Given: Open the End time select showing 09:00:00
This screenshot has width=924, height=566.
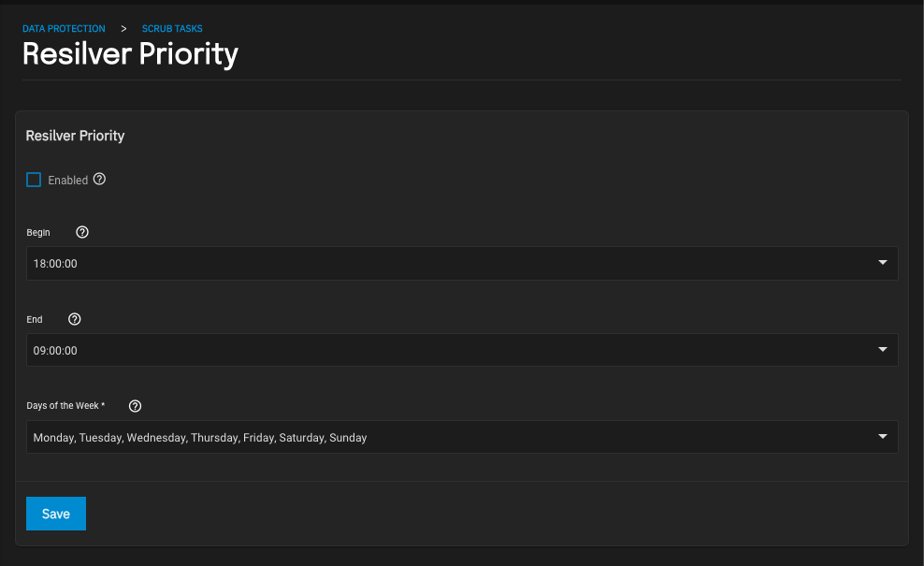Looking at the screenshot, I should click(x=462, y=350).
